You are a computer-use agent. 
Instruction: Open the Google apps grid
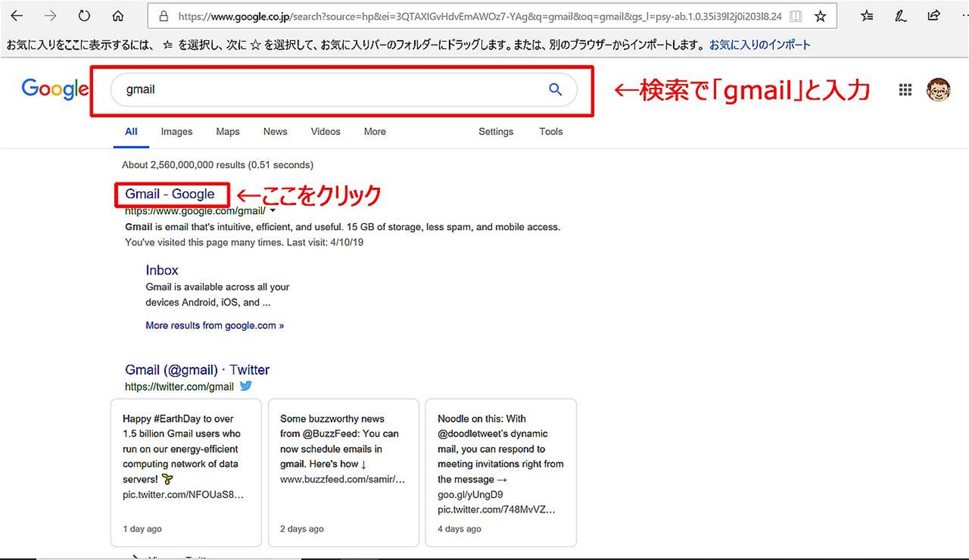(905, 90)
